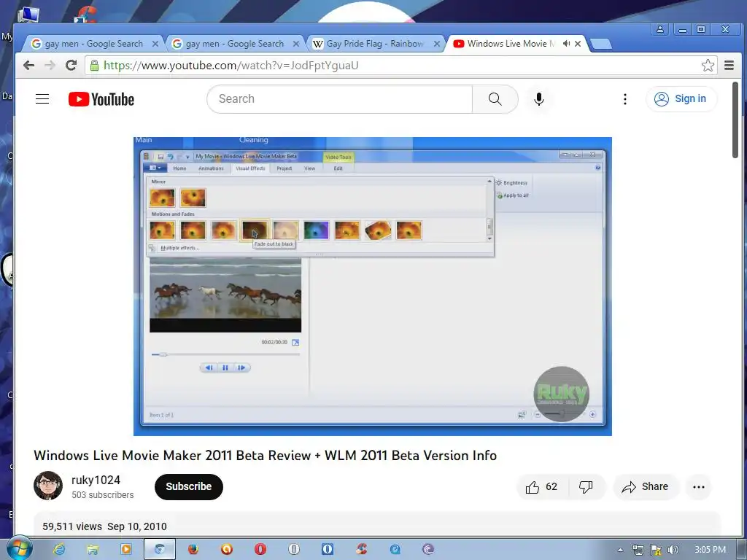Open the ruky1024 channel name link
This screenshot has height=560, width=747.
point(96,480)
